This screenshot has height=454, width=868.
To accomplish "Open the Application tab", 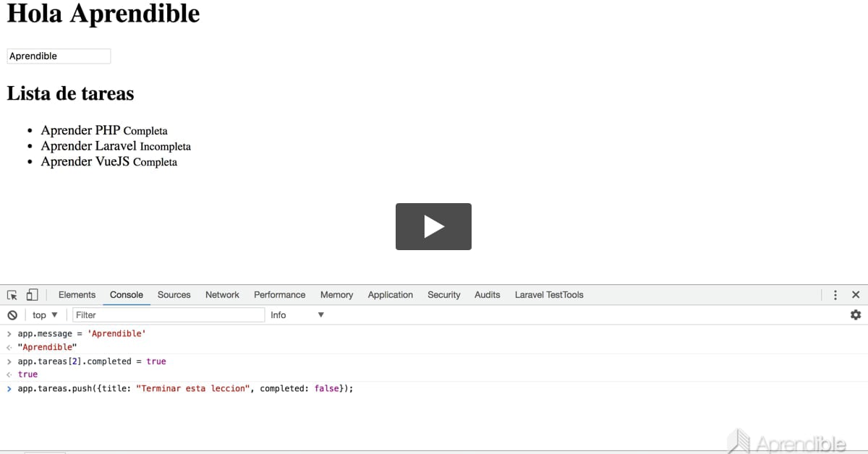I will tap(391, 295).
